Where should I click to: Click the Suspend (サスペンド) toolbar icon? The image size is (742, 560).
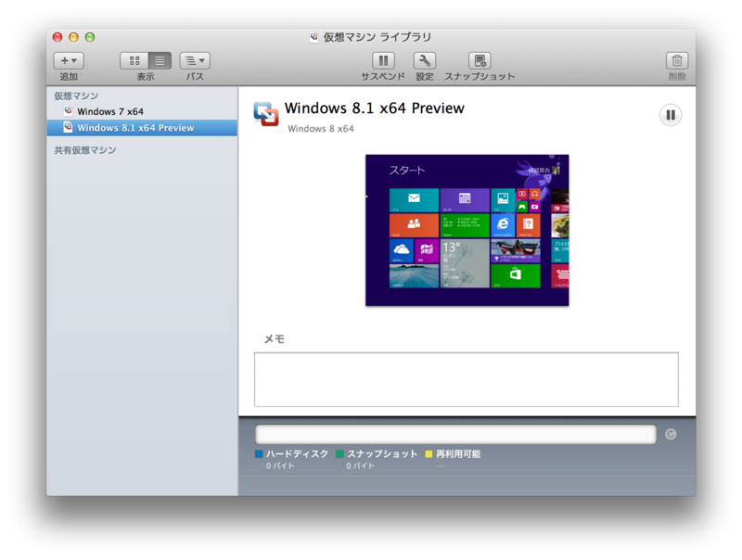click(383, 60)
